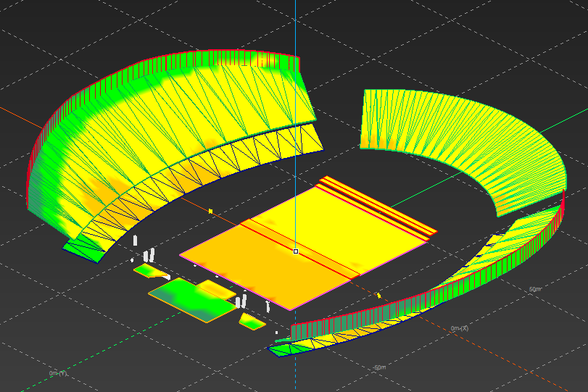Click the 0m-(X) axis label

(x=460, y=328)
